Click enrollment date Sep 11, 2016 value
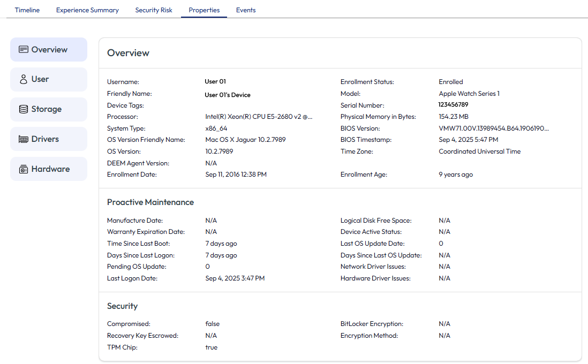The image size is (588, 364). 236,175
